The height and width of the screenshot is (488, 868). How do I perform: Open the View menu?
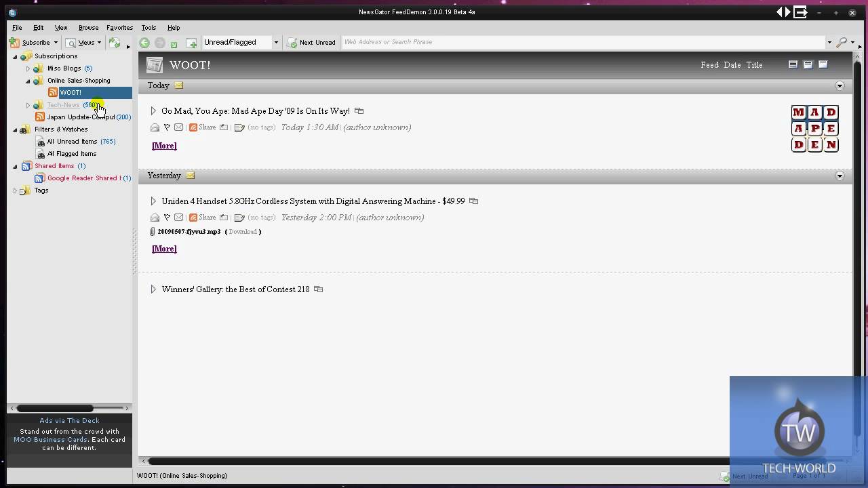61,28
